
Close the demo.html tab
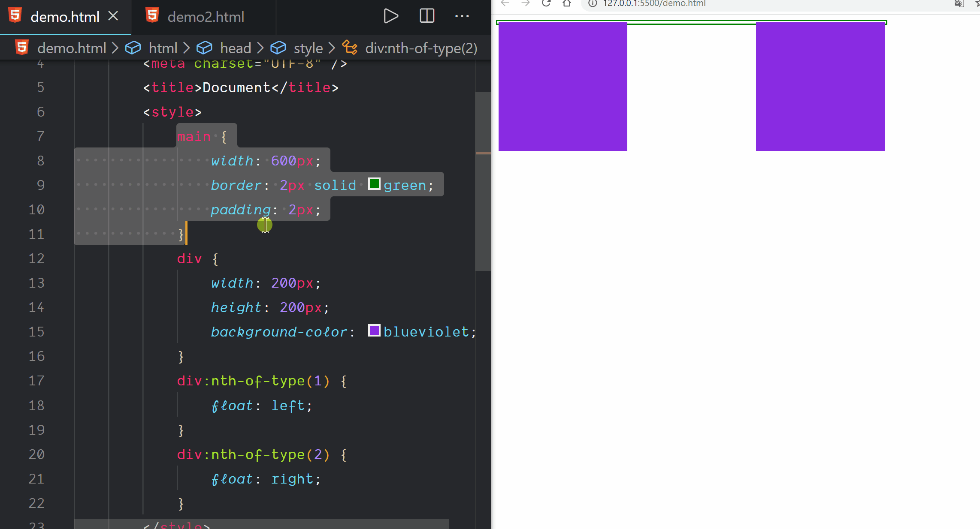pyautogui.click(x=113, y=16)
